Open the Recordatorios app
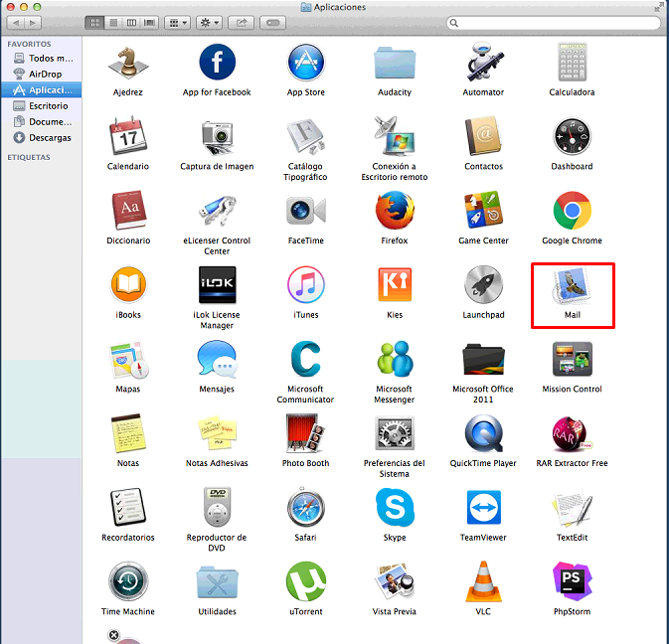The image size is (669, 644). tap(128, 508)
